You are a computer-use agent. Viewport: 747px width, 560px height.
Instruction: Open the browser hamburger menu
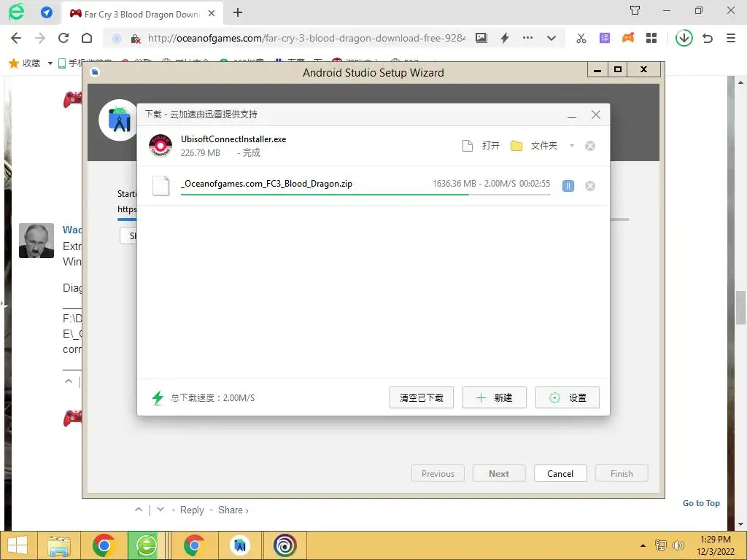(x=731, y=38)
